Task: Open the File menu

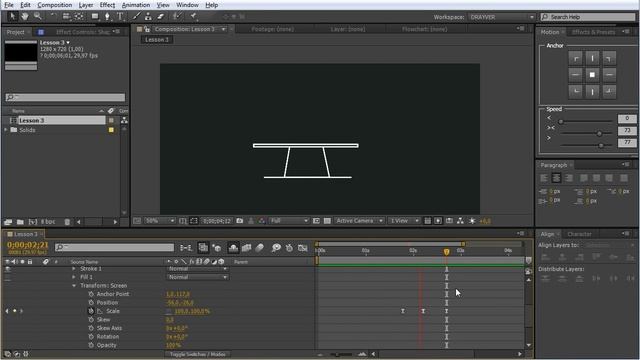Action: coord(9,5)
